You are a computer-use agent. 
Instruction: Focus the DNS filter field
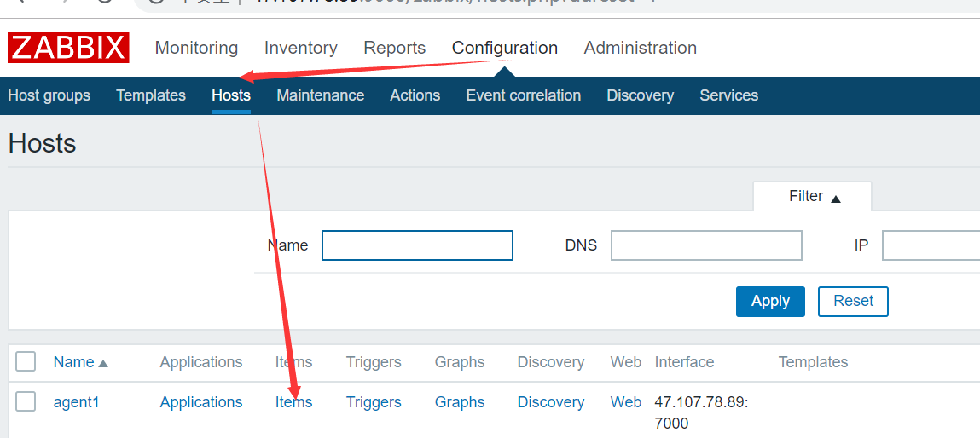706,245
